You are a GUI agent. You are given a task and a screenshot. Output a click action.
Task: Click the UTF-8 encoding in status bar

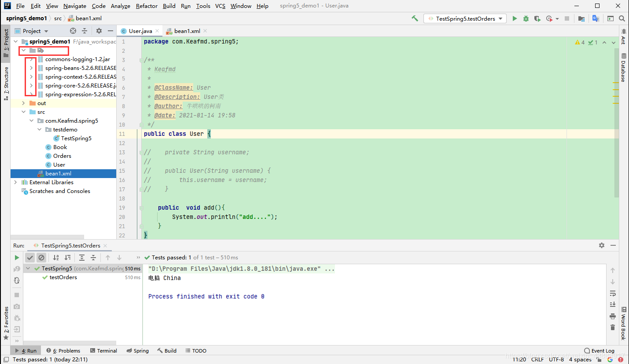(556, 360)
